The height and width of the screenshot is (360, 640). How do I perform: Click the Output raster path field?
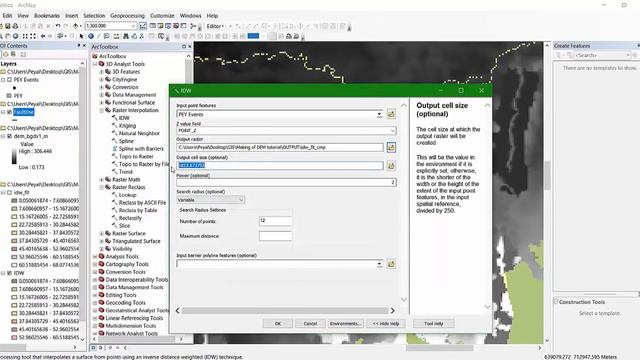[x=280, y=147]
